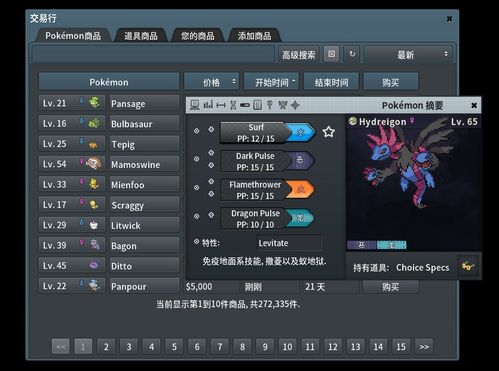This screenshot has height=371, width=499.
Task: Click the diamond toggle beside 特性 label
Action: (197, 242)
